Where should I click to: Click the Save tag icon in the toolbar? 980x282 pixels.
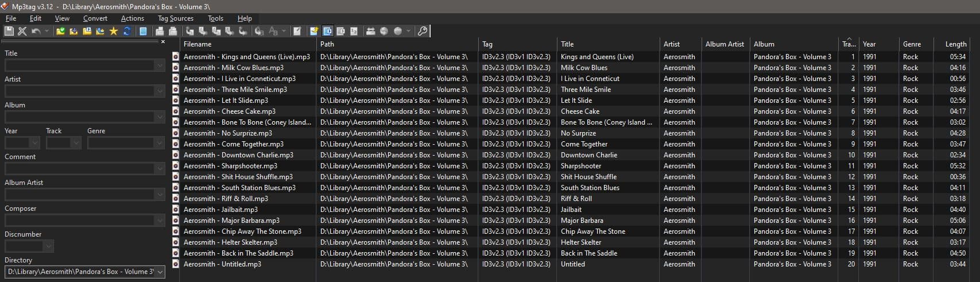tap(9, 31)
